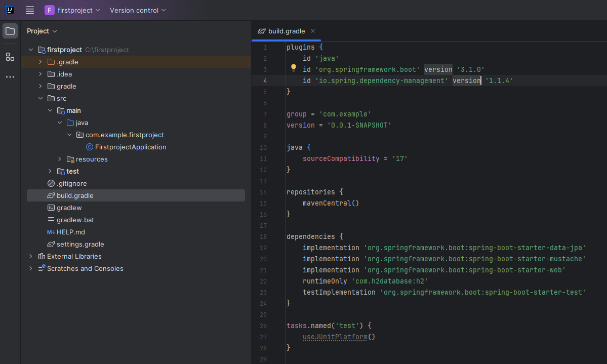
Task: Click the 'com.example' group string
Action: coord(345,114)
